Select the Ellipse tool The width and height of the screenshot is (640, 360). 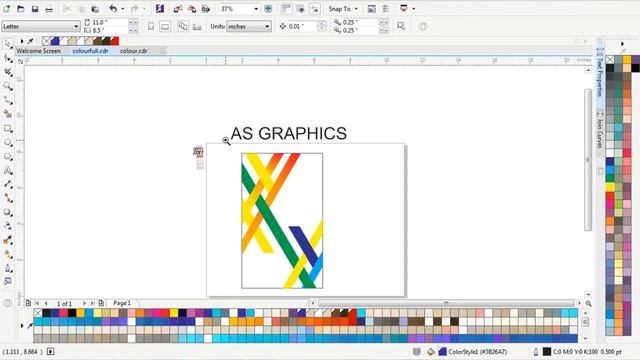click(8, 142)
